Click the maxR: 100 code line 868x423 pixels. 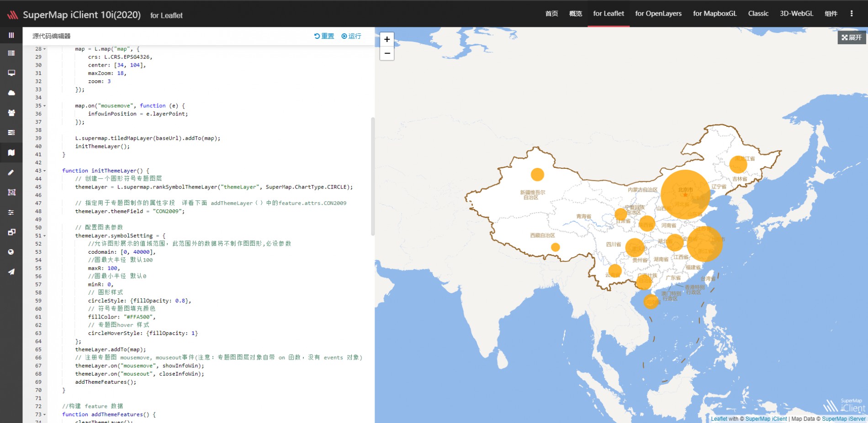[104, 268]
